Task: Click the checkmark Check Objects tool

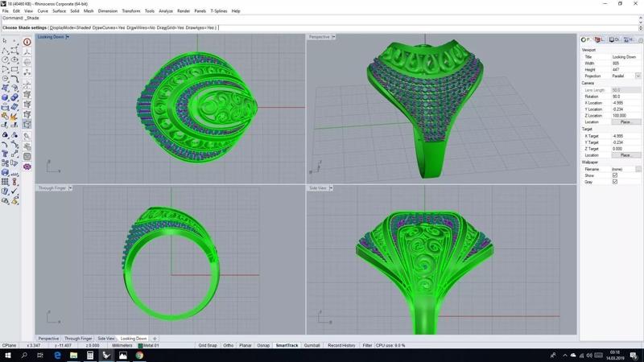Action: click(14, 190)
